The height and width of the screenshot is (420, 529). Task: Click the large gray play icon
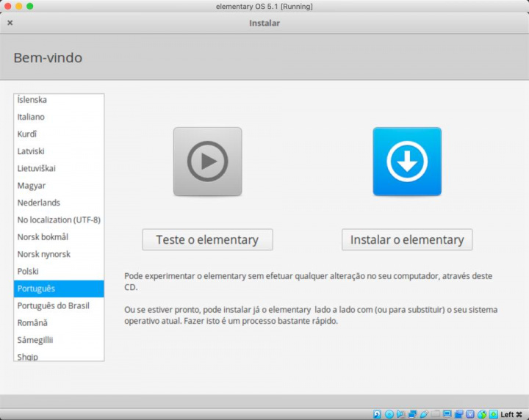pyautogui.click(x=207, y=162)
